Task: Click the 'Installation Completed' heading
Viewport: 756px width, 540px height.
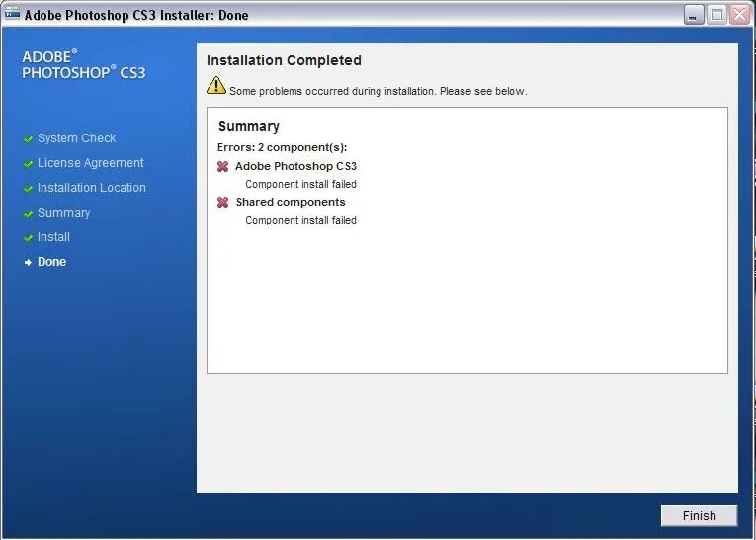Action: 284,60
